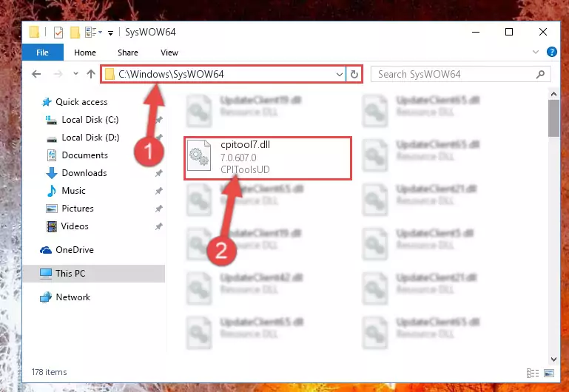Open Documents in the navigation pane
This screenshot has height=392, width=569.
[84, 155]
